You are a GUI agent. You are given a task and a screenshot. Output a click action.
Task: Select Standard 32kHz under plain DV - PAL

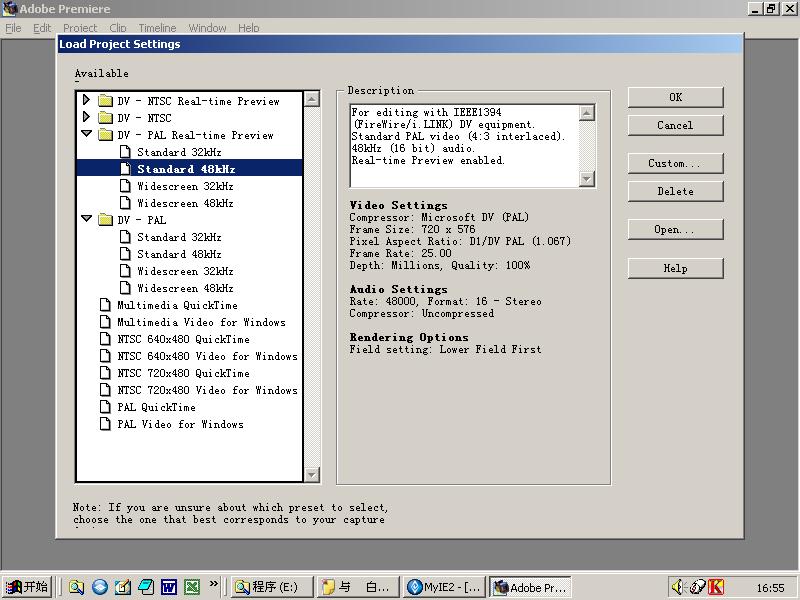click(x=179, y=237)
